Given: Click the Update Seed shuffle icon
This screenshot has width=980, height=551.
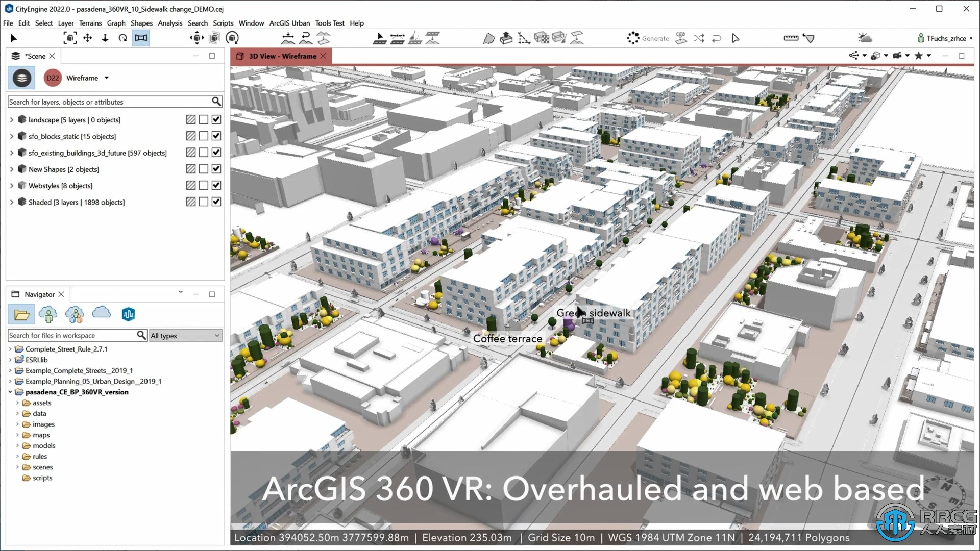Looking at the screenshot, I should pyautogui.click(x=699, y=38).
